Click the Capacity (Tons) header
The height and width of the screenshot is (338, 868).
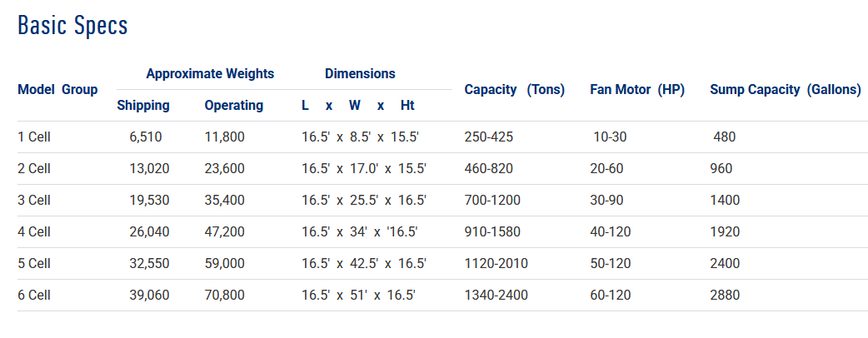(x=514, y=89)
